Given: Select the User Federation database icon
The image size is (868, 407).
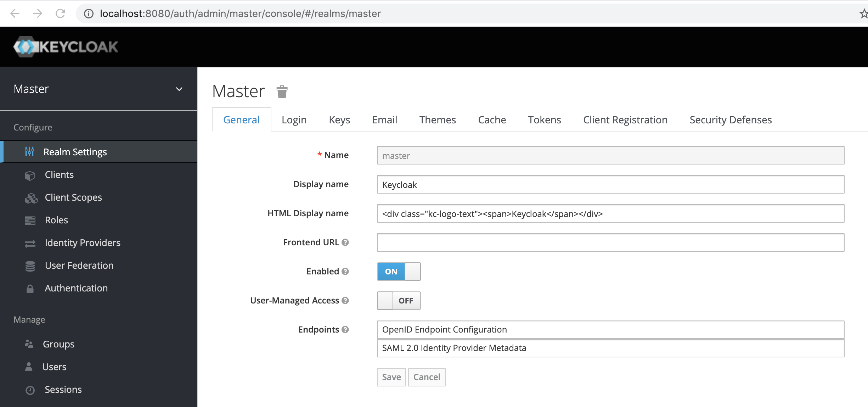Looking at the screenshot, I should 30,266.
